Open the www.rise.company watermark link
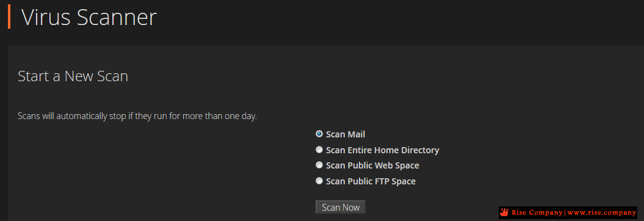The image size is (644, 221). coord(602,212)
